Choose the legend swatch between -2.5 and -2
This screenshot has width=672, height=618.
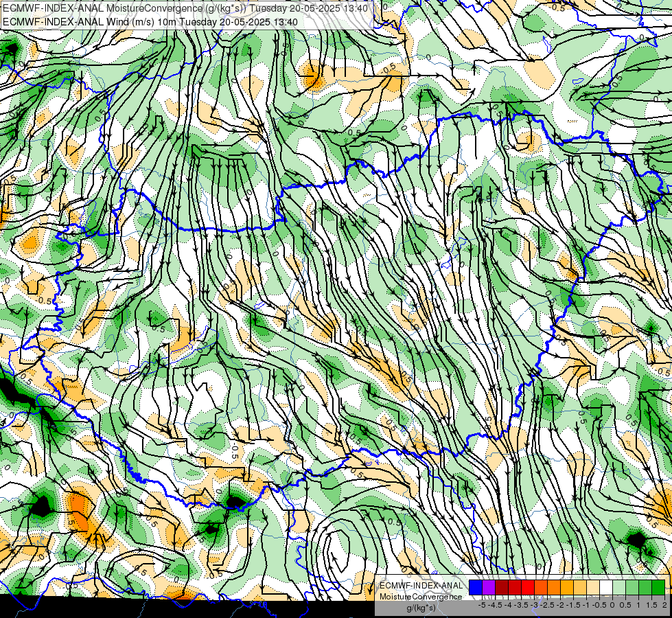coord(554,588)
